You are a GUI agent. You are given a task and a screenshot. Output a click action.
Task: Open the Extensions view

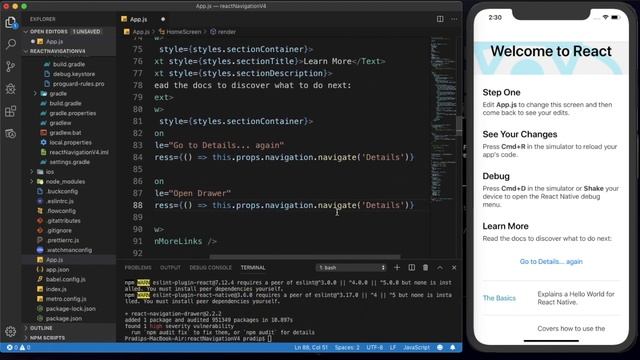[11, 111]
